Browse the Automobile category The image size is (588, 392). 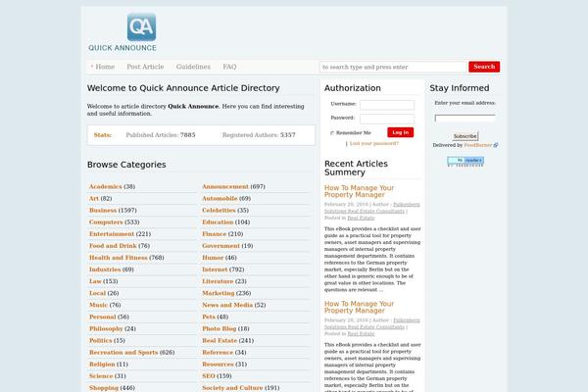click(x=220, y=198)
